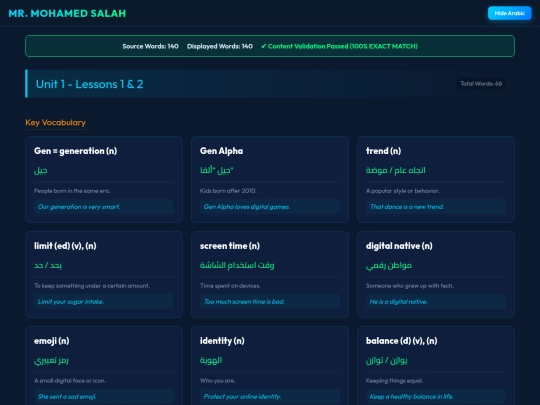Image resolution: width=540 pixels, height=405 pixels.
Task: Click Arabic translation وقت استخدام الشاشة
Action: [237, 266]
